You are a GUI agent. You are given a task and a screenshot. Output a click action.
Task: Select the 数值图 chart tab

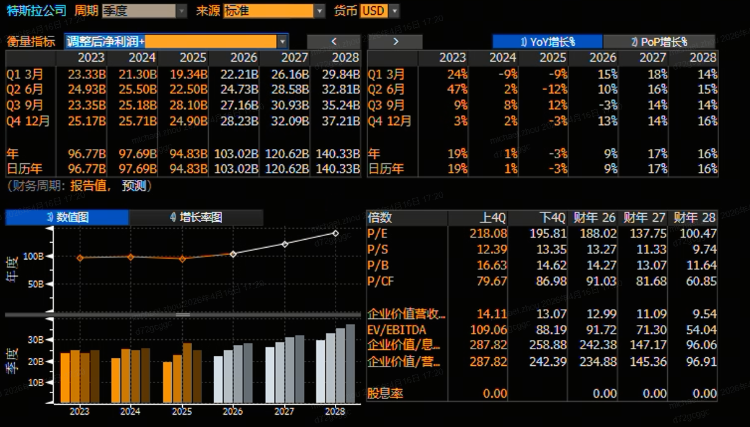tap(66, 217)
